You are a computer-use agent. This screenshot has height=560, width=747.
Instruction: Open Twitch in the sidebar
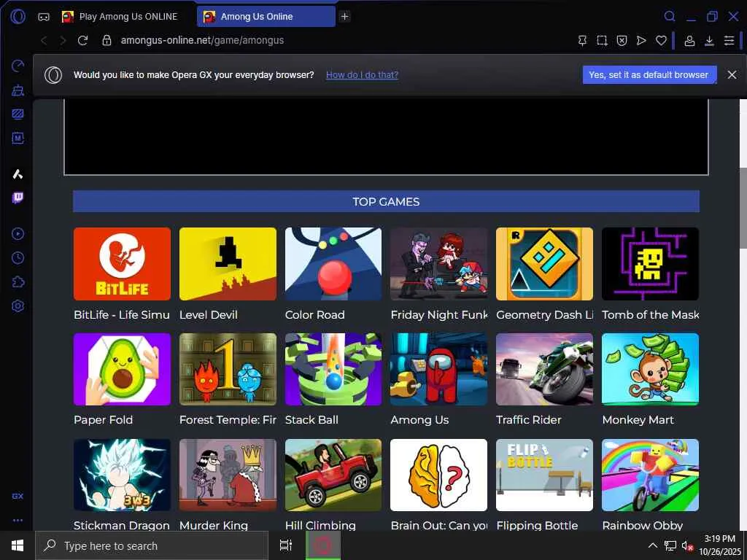(x=18, y=198)
